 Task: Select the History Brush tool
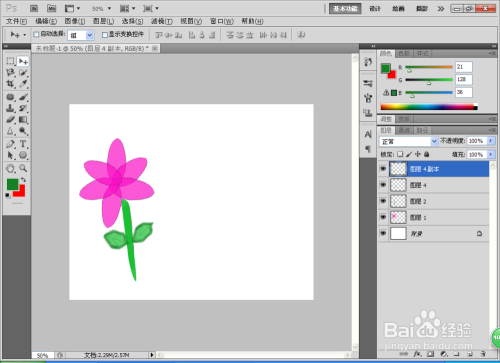click(23, 108)
